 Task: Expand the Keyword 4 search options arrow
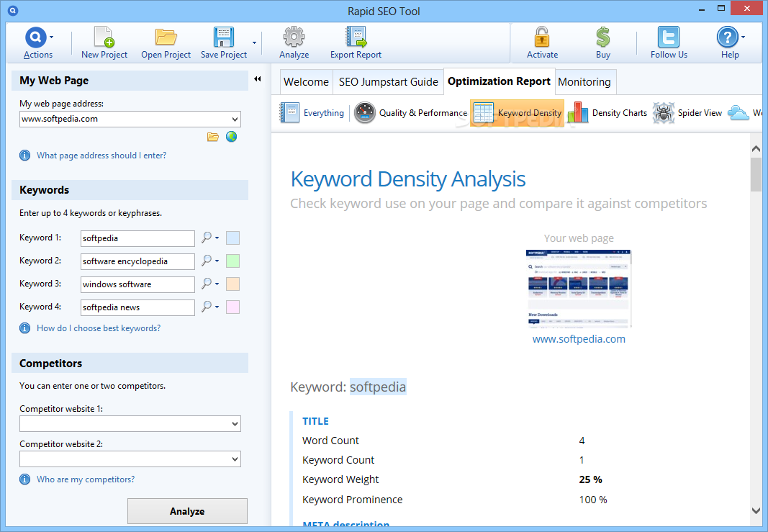coord(217,307)
